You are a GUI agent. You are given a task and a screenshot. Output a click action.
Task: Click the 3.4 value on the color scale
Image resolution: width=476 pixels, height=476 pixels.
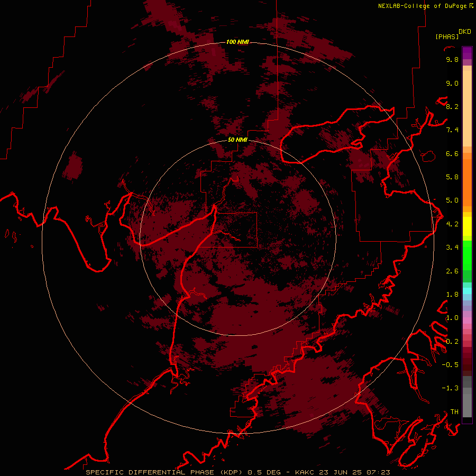452,248
